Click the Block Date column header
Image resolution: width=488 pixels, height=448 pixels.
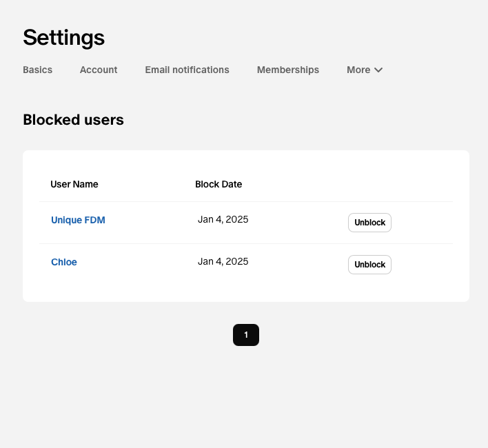click(x=218, y=184)
